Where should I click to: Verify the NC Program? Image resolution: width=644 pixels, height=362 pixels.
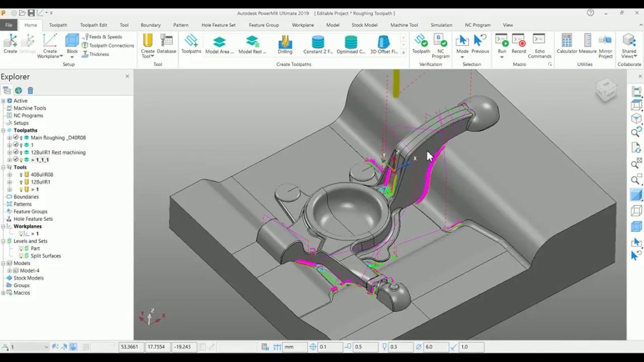(x=441, y=46)
